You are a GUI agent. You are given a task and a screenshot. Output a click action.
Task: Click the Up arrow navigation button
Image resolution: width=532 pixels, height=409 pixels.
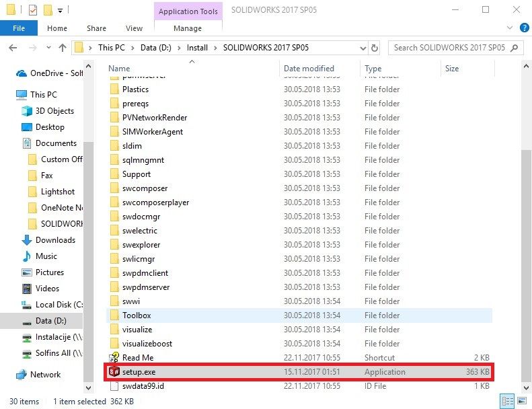63,48
